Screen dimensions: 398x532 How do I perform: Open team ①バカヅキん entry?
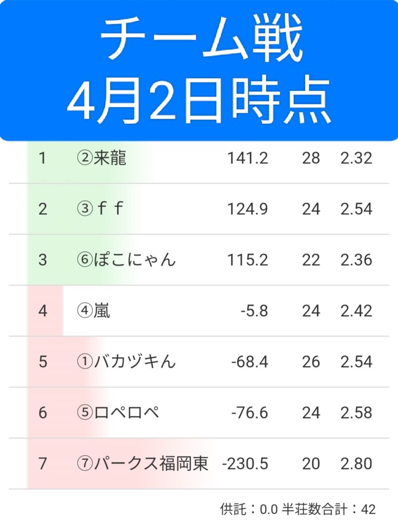click(x=126, y=362)
